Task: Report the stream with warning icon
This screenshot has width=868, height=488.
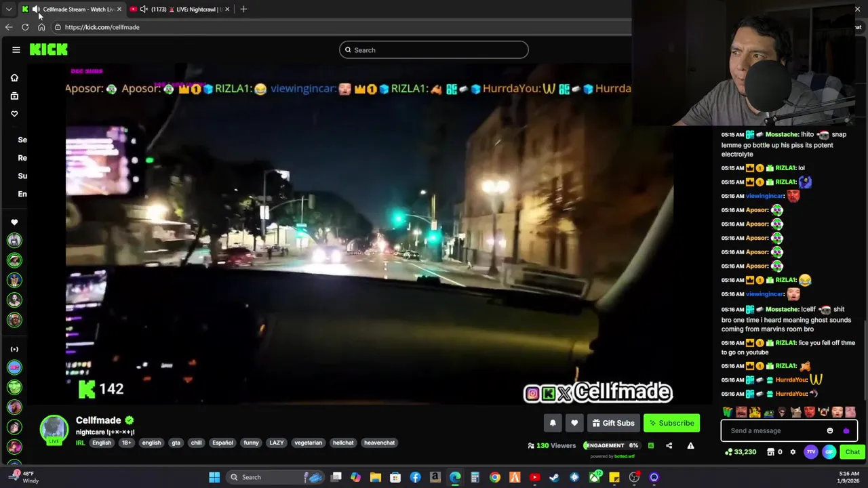Action: [690, 445]
